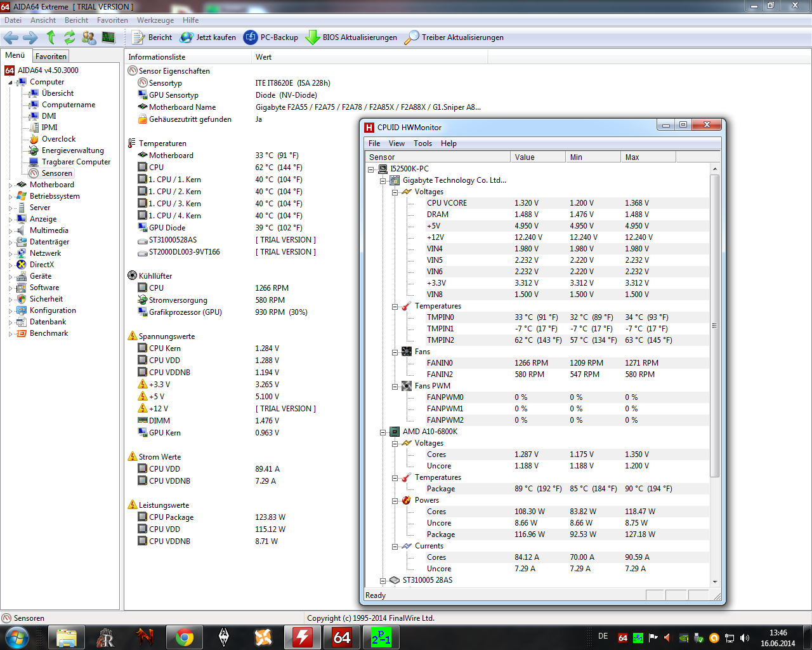Collapse AMD A10-6800K node in HWMonitor
This screenshot has width=812, height=650.
(383, 432)
